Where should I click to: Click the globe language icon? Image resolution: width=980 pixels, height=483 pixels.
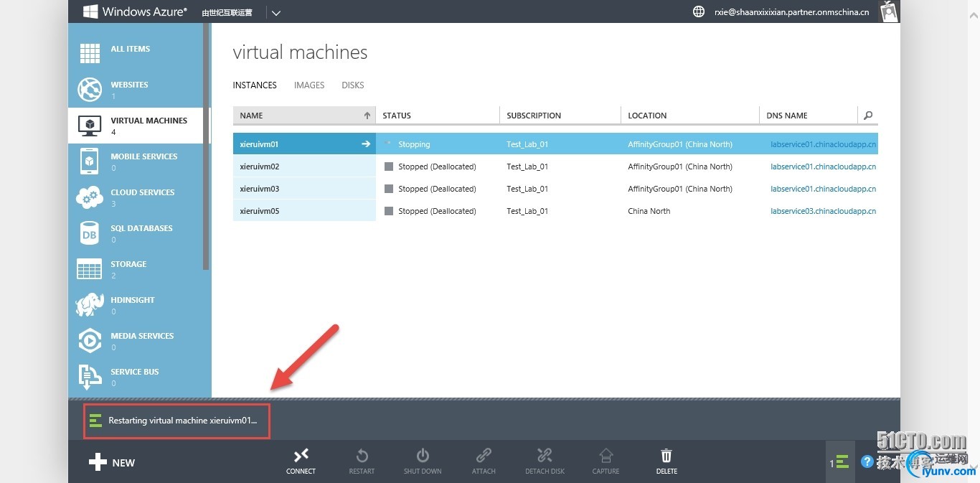pyautogui.click(x=699, y=11)
